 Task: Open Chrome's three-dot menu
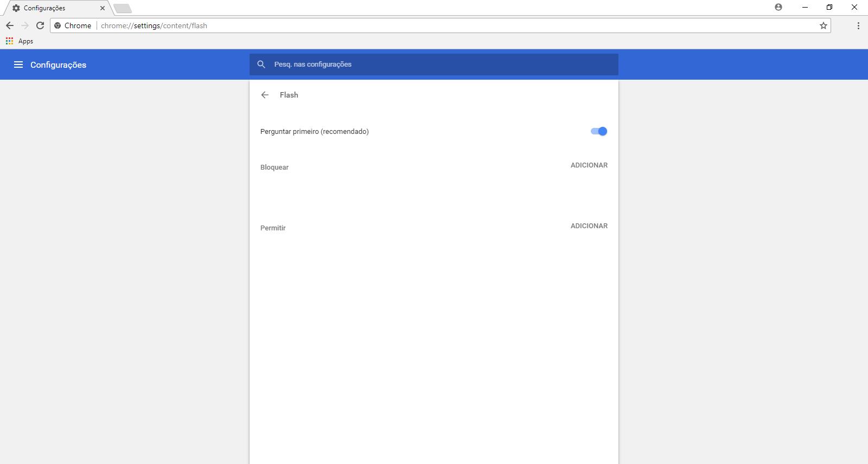pyautogui.click(x=858, y=25)
